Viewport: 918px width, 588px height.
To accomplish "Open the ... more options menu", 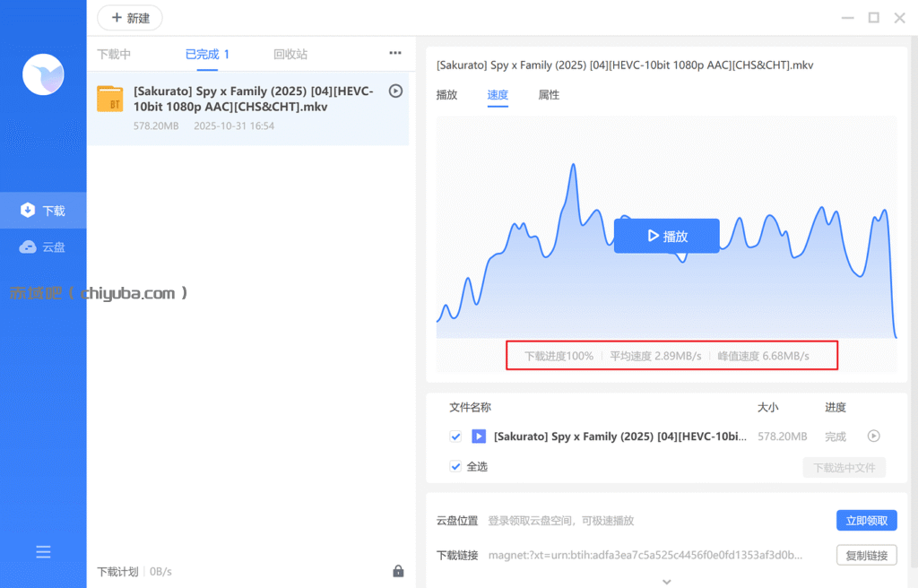I will [x=394, y=53].
